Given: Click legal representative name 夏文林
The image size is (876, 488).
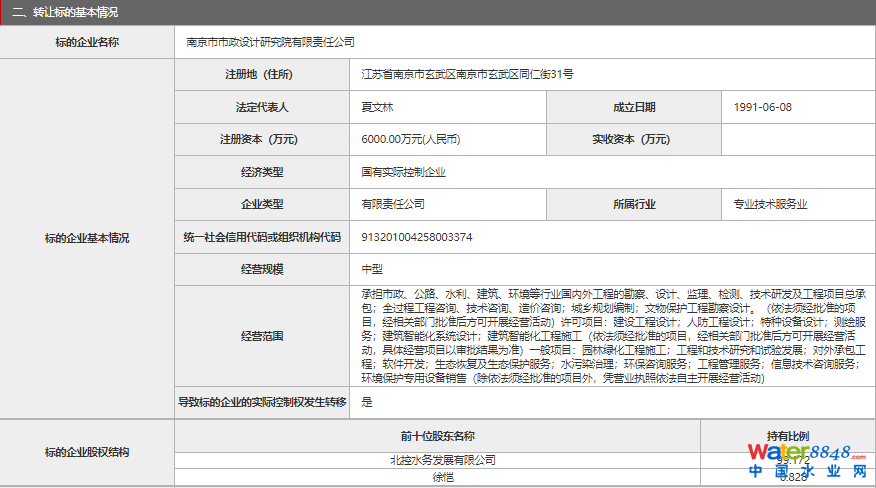Looking at the screenshot, I should tap(378, 107).
